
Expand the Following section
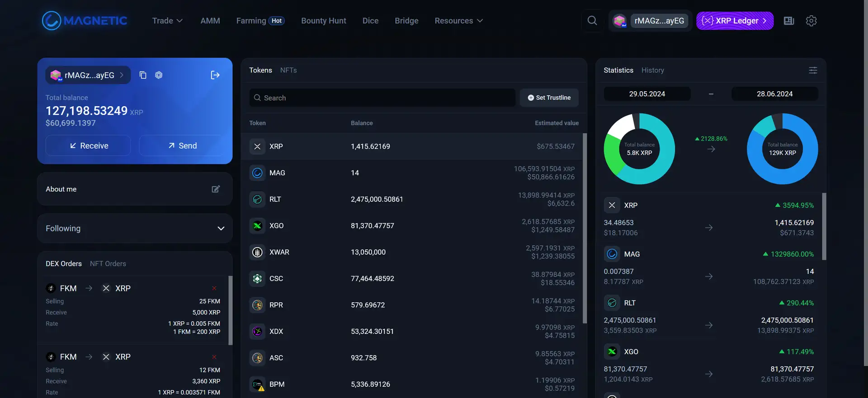221,229
